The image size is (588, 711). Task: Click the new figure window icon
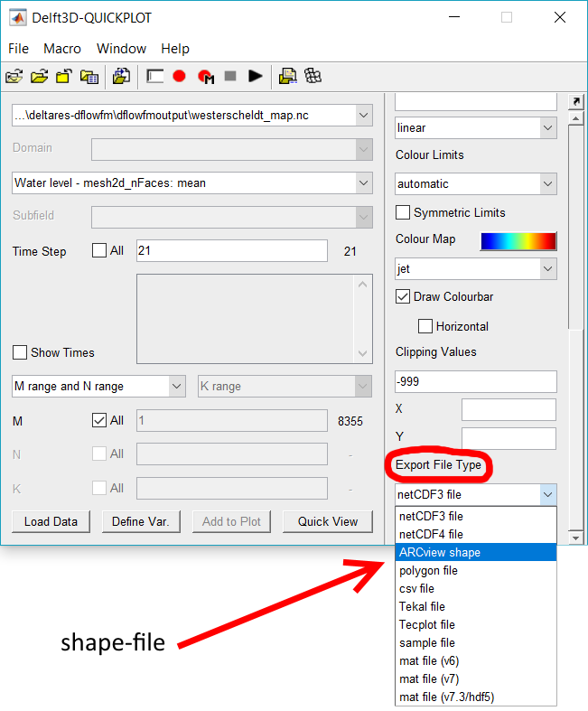(x=154, y=77)
